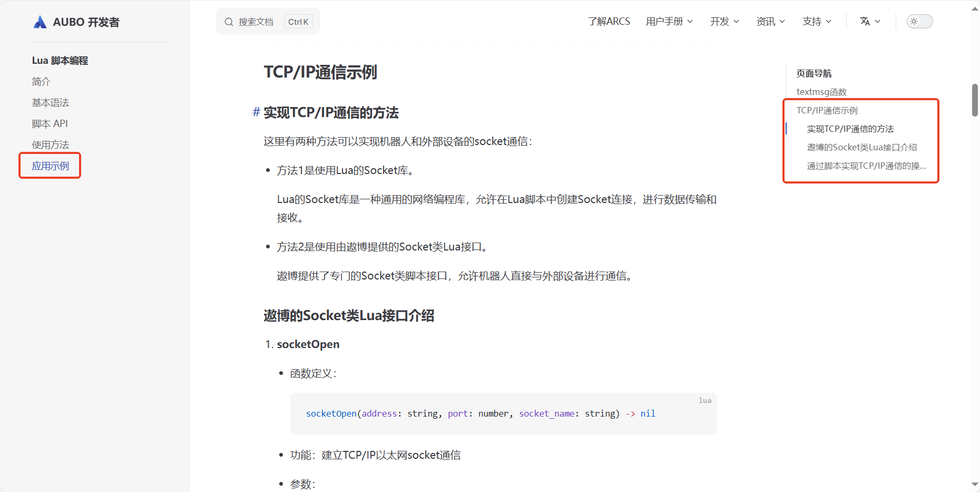
Task: Open the 基本语法 sidebar page
Action: (x=51, y=102)
